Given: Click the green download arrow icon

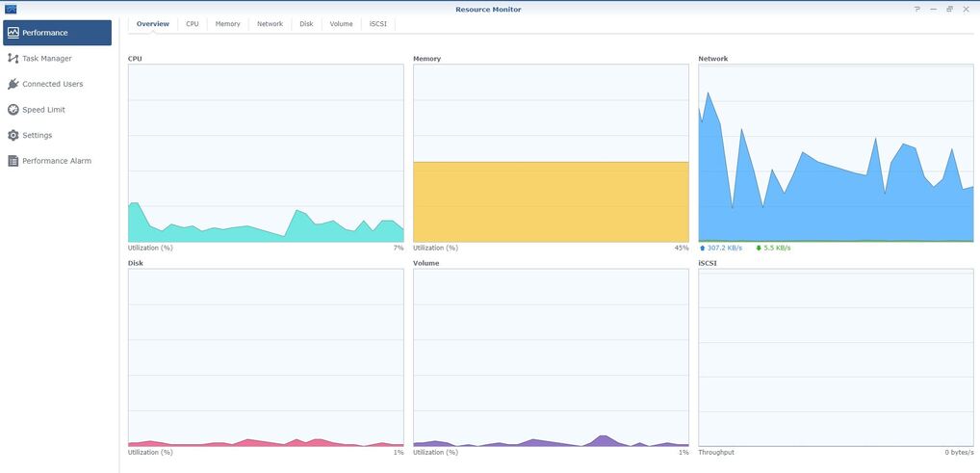Looking at the screenshot, I should pyautogui.click(x=759, y=248).
